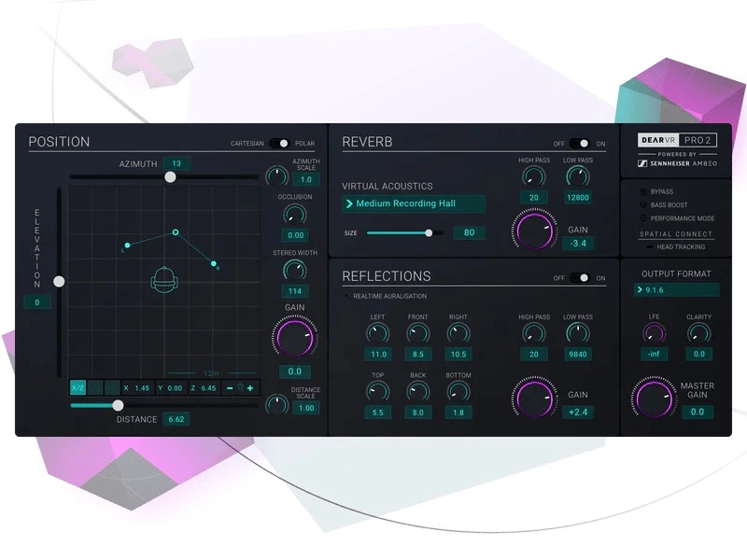Switch the Cartesian/Polar toggle
The image size is (747, 560).
point(279,144)
